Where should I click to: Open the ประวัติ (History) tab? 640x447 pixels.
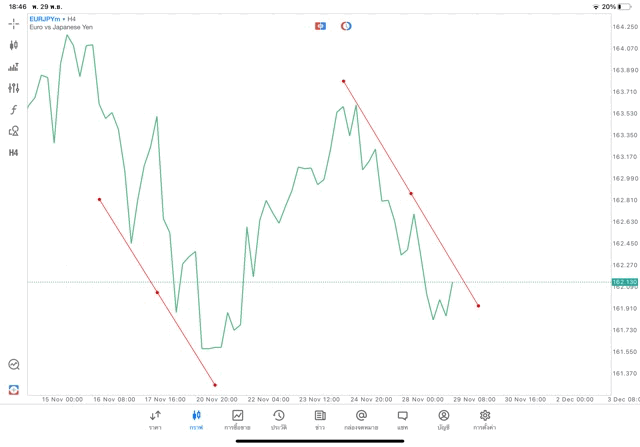pos(278,419)
